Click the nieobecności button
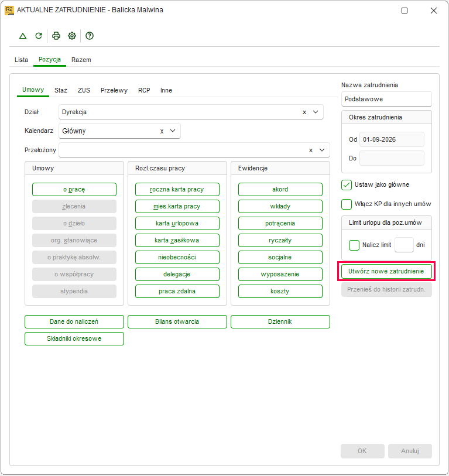 177,258
